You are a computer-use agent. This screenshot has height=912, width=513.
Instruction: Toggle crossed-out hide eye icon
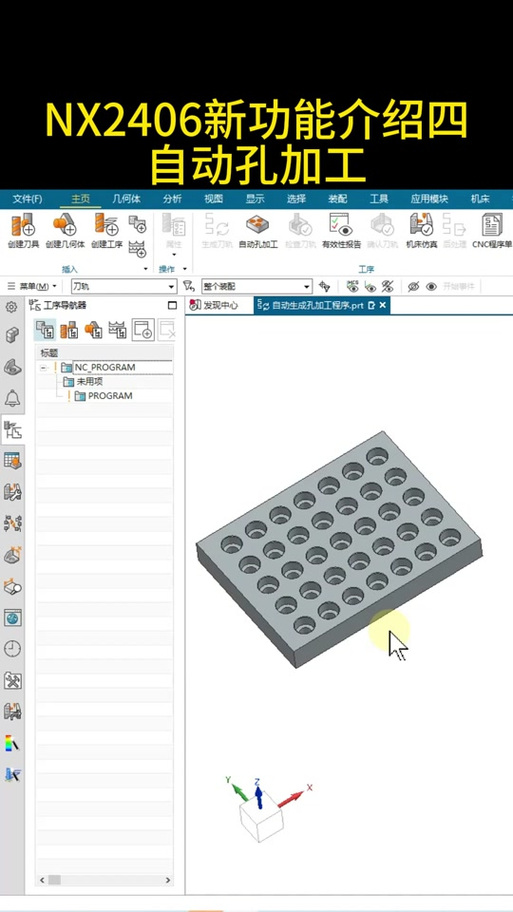pos(414,286)
